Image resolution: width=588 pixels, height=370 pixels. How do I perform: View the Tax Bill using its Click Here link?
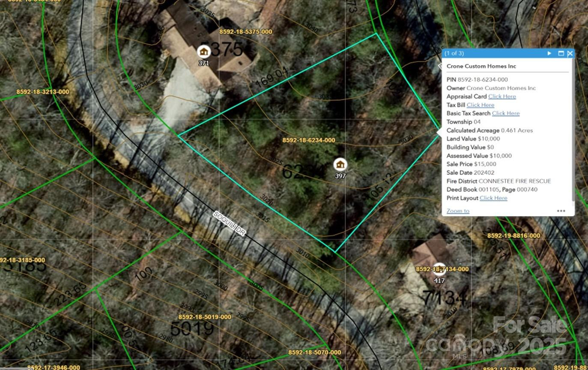click(x=480, y=105)
